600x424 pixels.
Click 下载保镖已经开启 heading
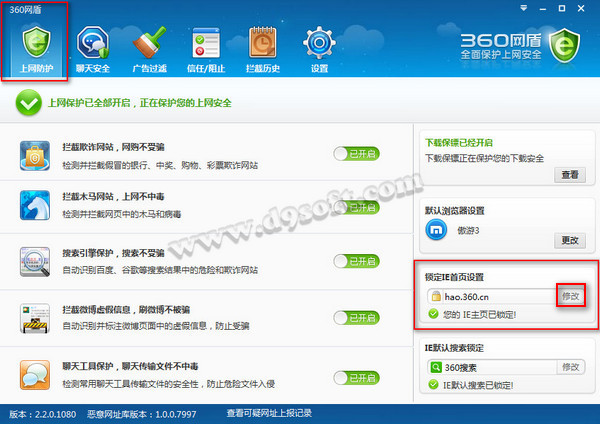click(459, 143)
